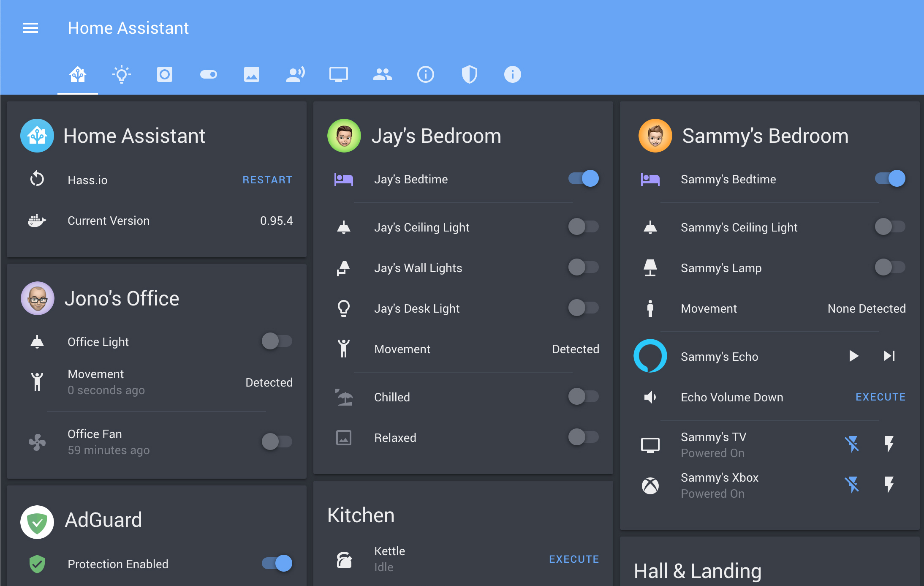Image resolution: width=924 pixels, height=586 pixels.
Task: Select the people tab icon in the toolbar
Action: click(x=382, y=74)
